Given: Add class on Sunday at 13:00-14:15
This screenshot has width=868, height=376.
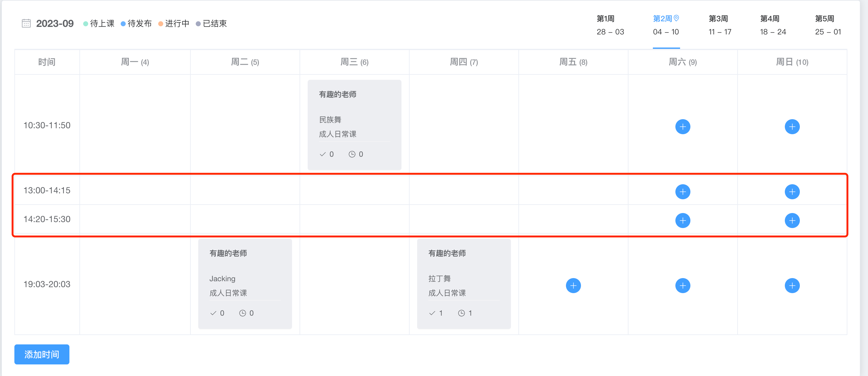Looking at the screenshot, I should [x=792, y=192].
